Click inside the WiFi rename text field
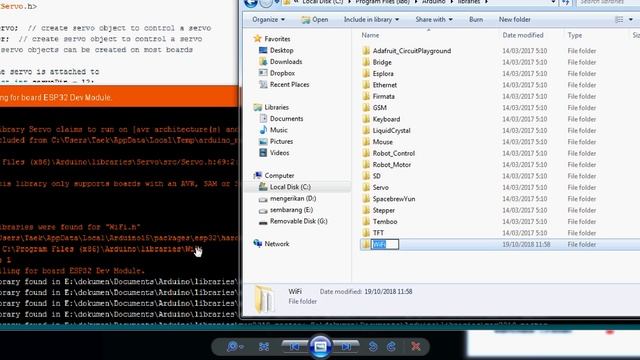Screen dimensions: 640x360 tap(385, 244)
